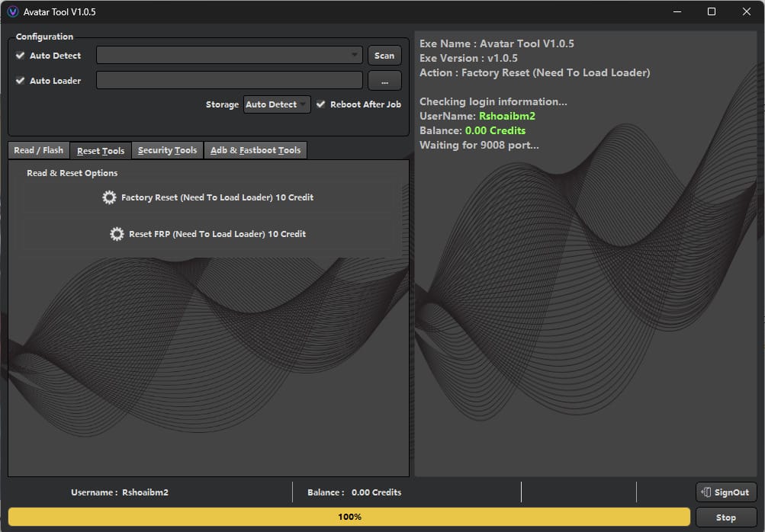The height and width of the screenshot is (532, 765).
Task: Open the Storage Auto Detect dropdown
Action: pos(277,104)
